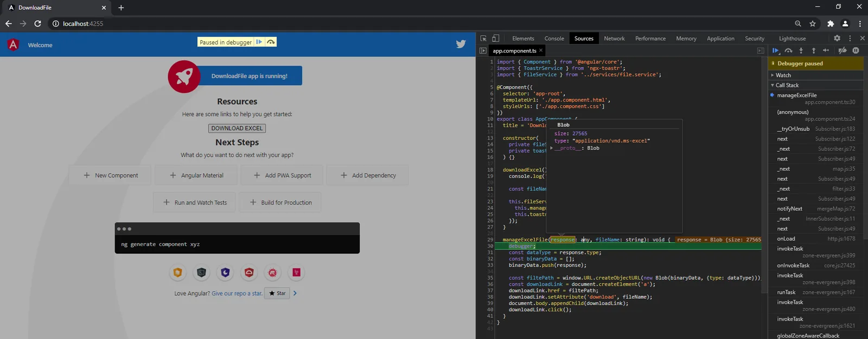Click the New Component card

click(110, 175)
